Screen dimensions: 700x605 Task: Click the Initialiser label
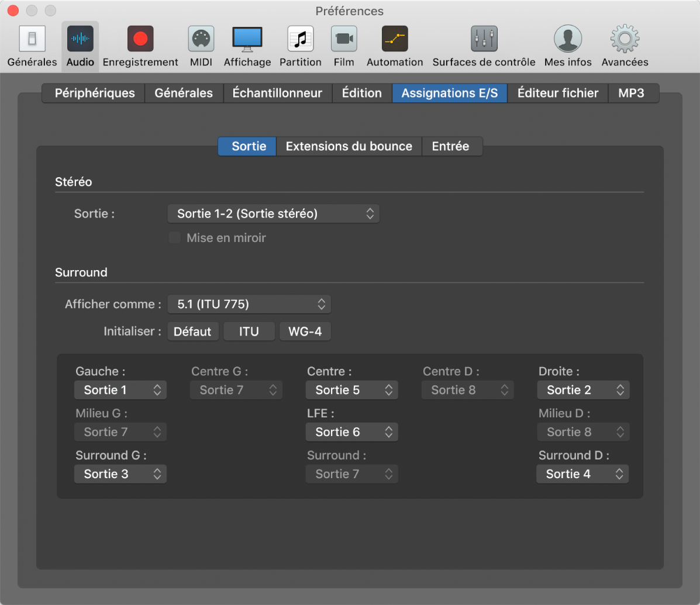[x=132, y=331]
